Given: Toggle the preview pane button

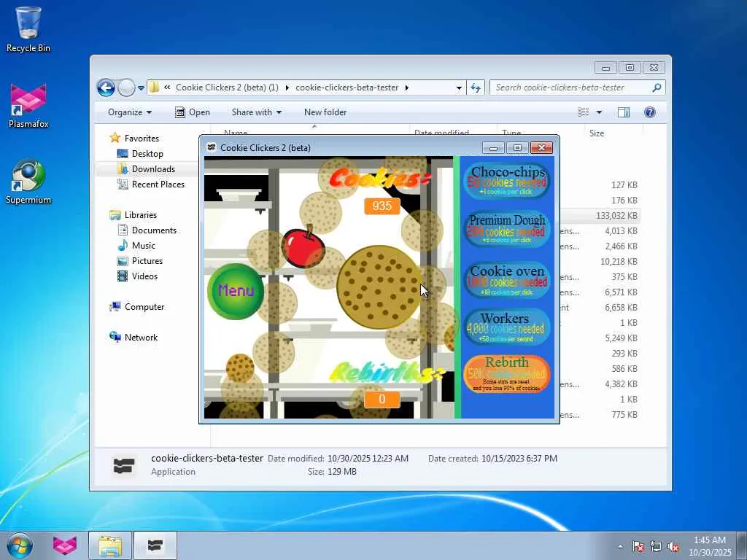Looking at the screenshot, I should tap(624, 112).
